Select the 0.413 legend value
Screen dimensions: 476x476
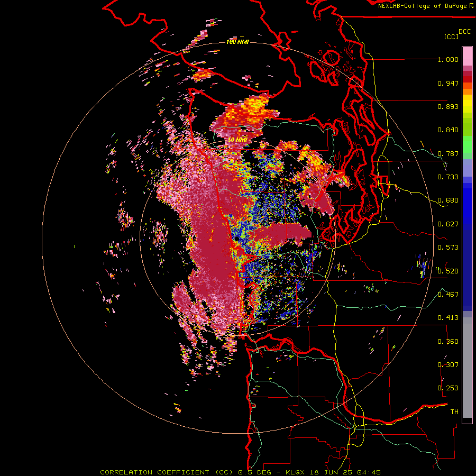point(448,318)
